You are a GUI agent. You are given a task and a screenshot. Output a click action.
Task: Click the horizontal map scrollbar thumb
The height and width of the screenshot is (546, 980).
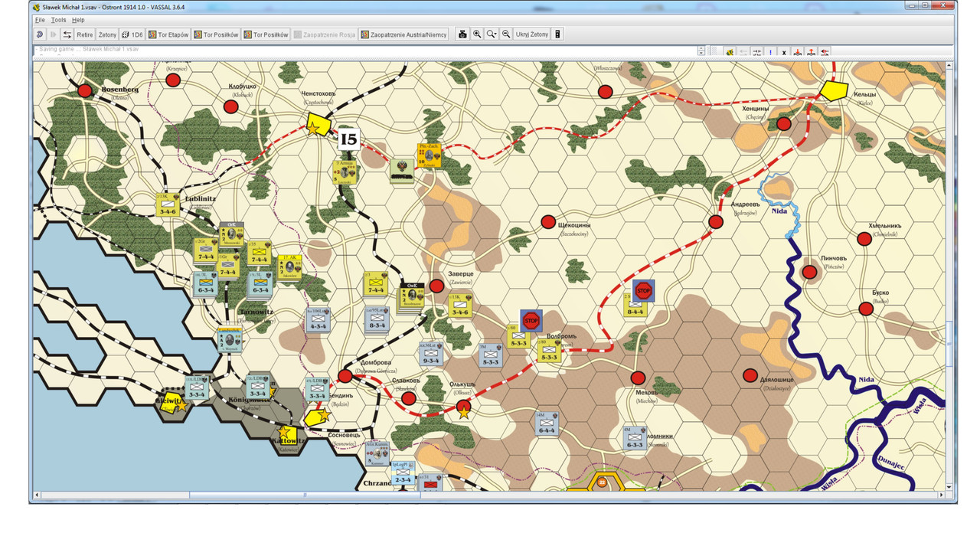305,495
